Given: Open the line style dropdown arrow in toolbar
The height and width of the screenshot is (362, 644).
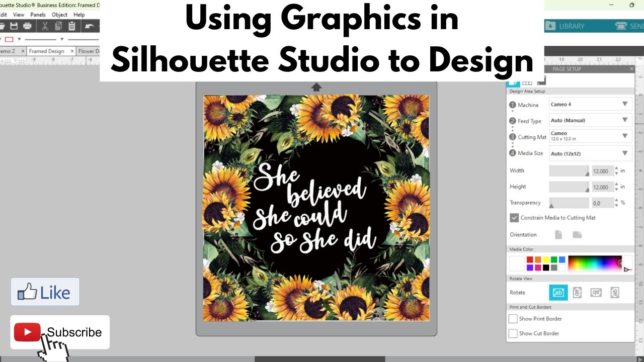Looking at the screenshot, I should tap(62, 39).
